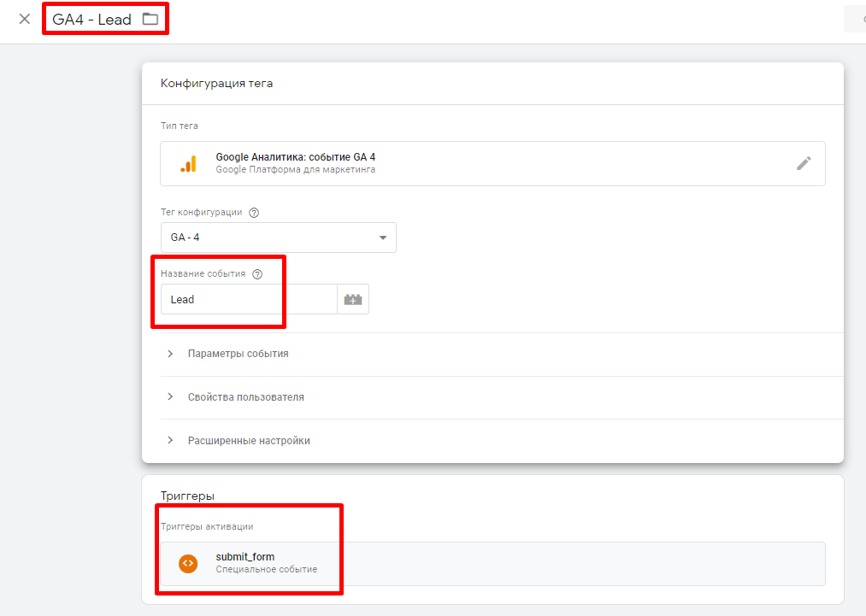Screen dimensions: 866x616
Task: Click the variable picker brick icon
Action: (353, 300)
